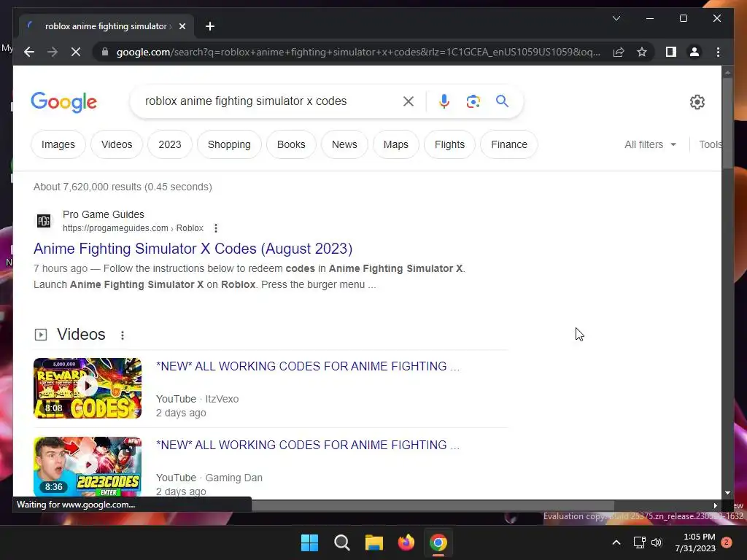Screen dimensions: 747x560
Task: Click About 7,620,000 results text
Action: pyautogui.click(x=123, y=187)
